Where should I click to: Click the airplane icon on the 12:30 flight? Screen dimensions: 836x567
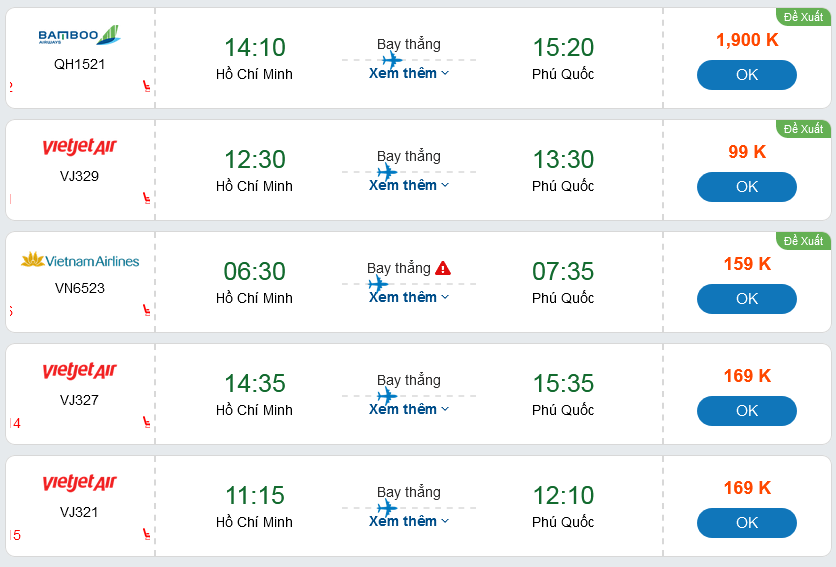point(386,172)
